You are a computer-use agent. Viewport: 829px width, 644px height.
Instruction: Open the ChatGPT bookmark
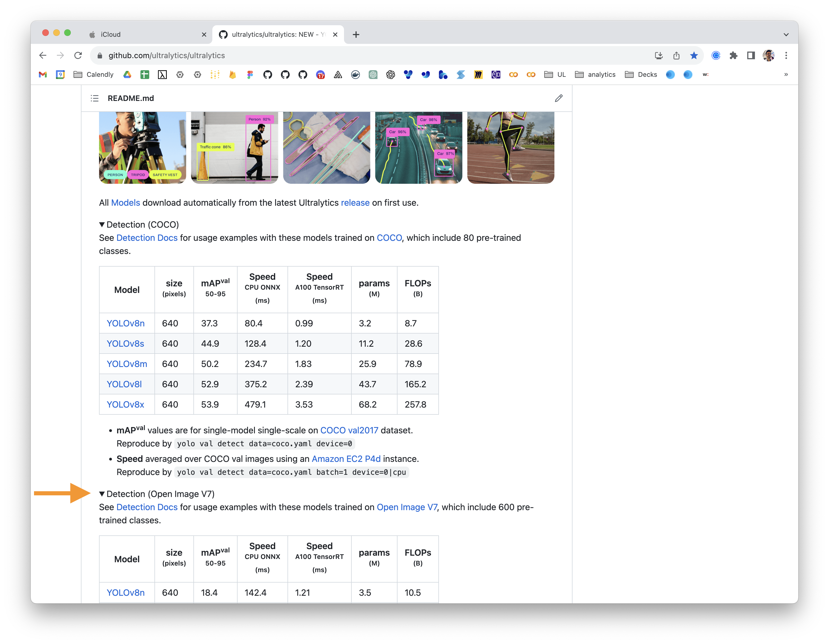coord(374,75)
